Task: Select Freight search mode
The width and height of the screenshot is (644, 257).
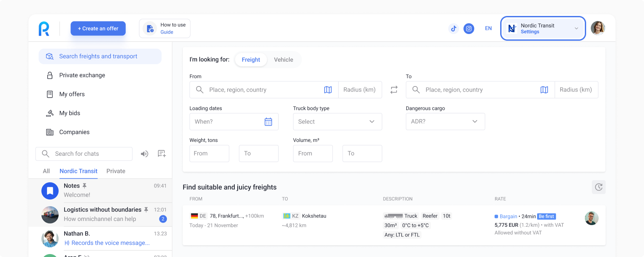Action: pyautogui.click(x=251, y=60)
